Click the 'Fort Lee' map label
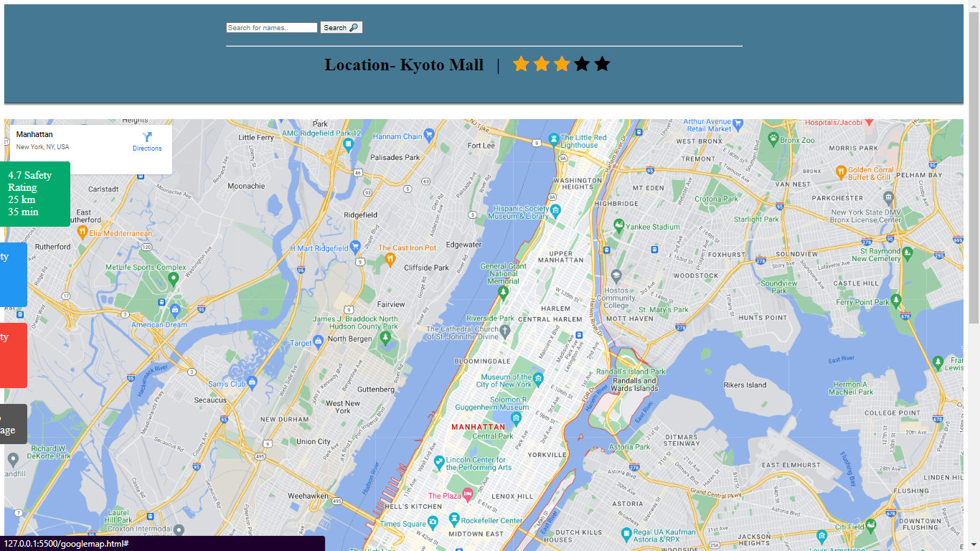The image size is (980, 551). (481, 146)
